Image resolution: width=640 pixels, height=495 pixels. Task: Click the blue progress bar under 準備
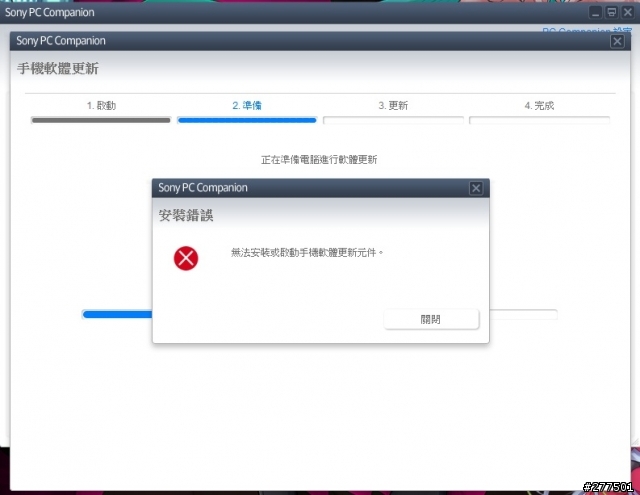pyautogui.click(x=247, y=120)
